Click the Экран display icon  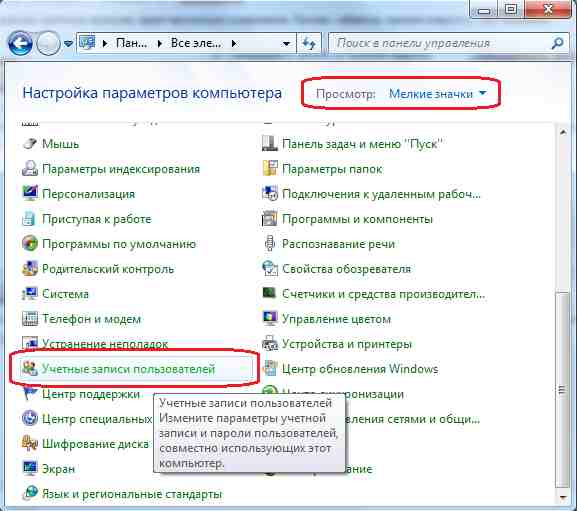pyautogui.click(x=29, y=468)
